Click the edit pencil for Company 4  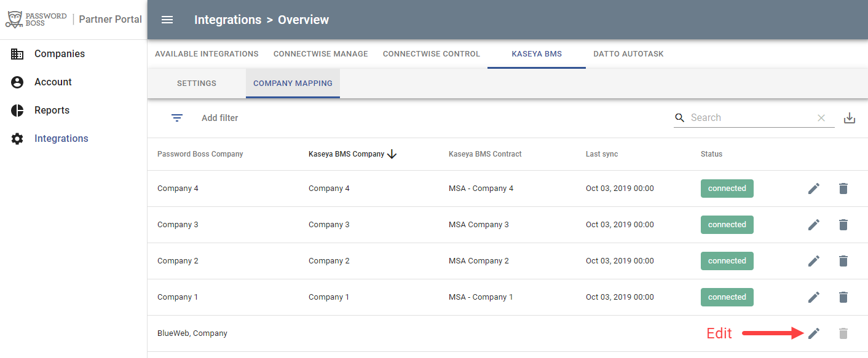(x=814, y=189)
